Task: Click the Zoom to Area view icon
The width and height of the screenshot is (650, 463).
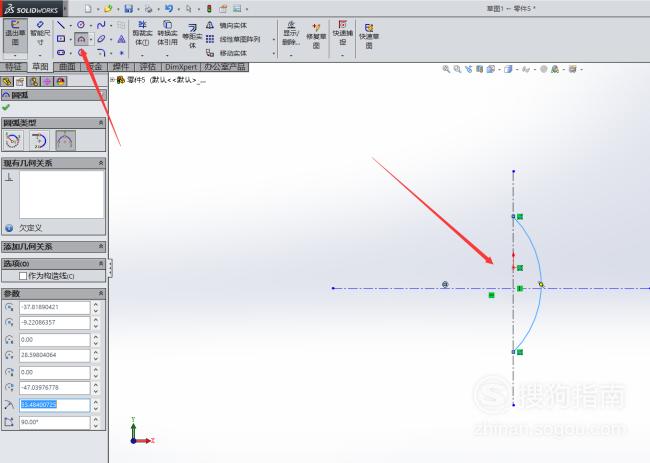Action: [457, 69]
